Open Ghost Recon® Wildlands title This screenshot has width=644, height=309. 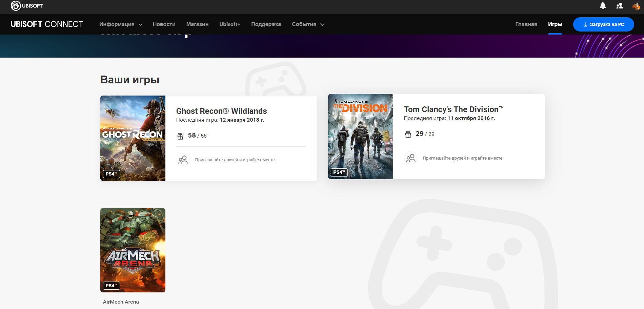[221, 111]
